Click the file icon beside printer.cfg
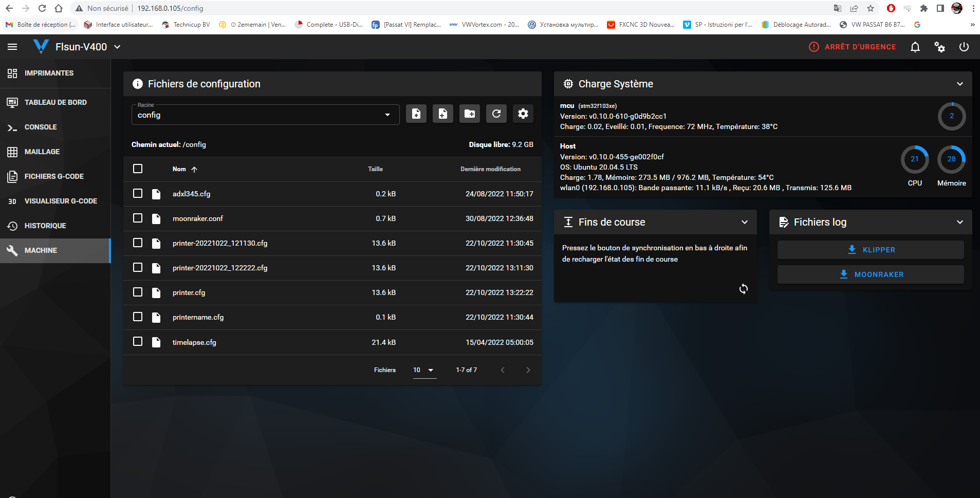 (156, 292)
